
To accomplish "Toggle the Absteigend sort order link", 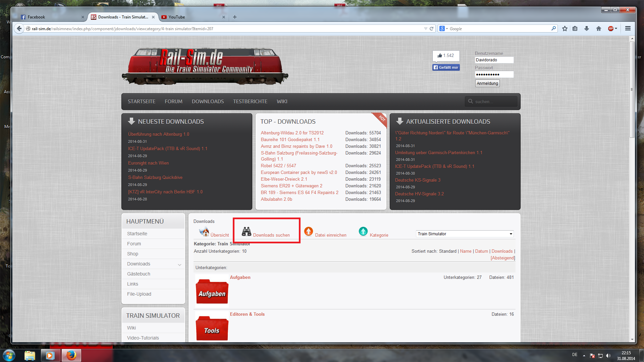I will click(x=503, y=258).
